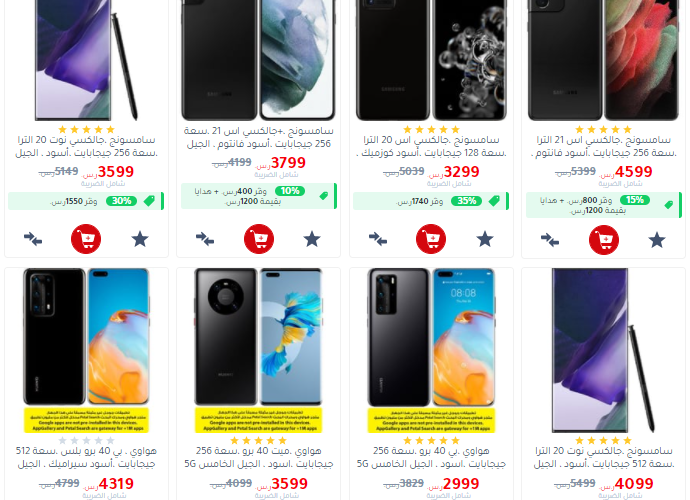This screenshot has width=690, height=500.
Task: Compare the Galaxy S21 Ultra priced 4599
Action: [550, 240]
